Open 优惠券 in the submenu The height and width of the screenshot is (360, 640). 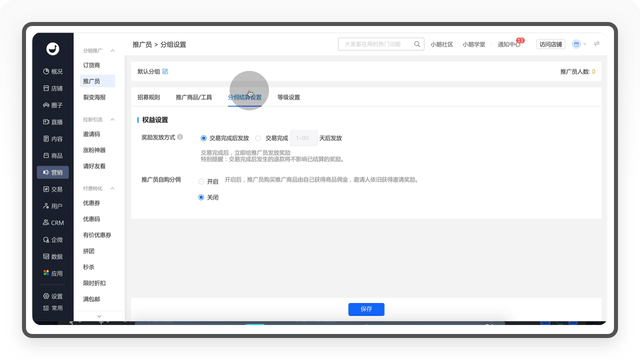(91, 203)
